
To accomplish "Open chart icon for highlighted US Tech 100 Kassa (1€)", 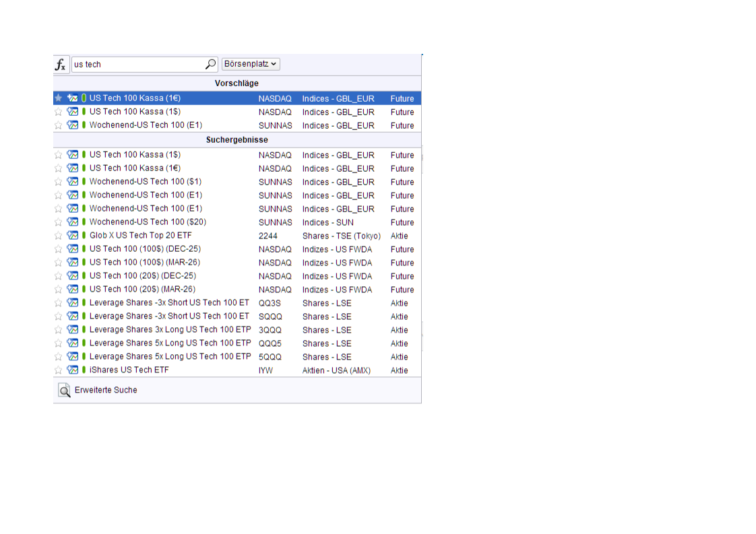I will (73, 98).
